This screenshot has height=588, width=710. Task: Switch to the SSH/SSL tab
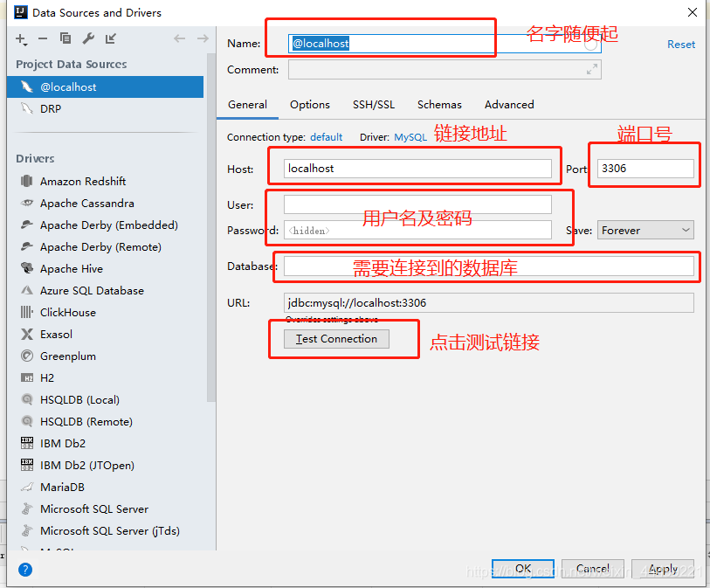tap(374, 105)
